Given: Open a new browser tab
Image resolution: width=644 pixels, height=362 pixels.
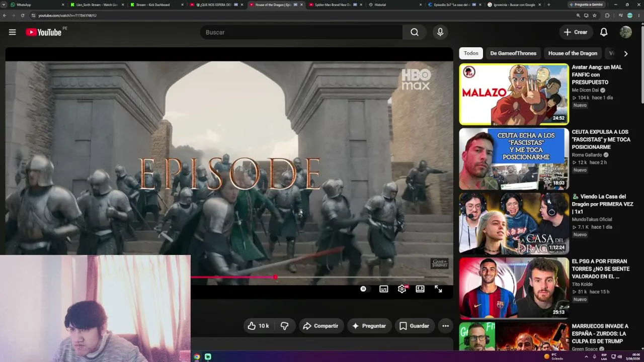Looking at the screenshot, I should (x=548, y=5).
